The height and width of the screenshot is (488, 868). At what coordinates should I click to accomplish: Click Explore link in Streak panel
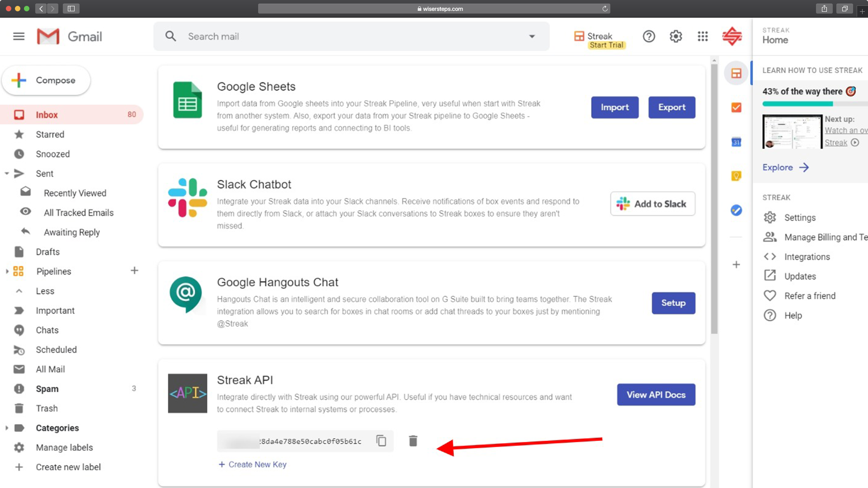tap(786, 168)
